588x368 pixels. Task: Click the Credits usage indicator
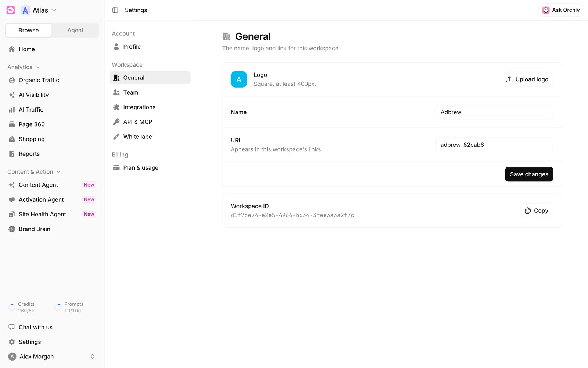pyautogui.click(x=22, y=307)
